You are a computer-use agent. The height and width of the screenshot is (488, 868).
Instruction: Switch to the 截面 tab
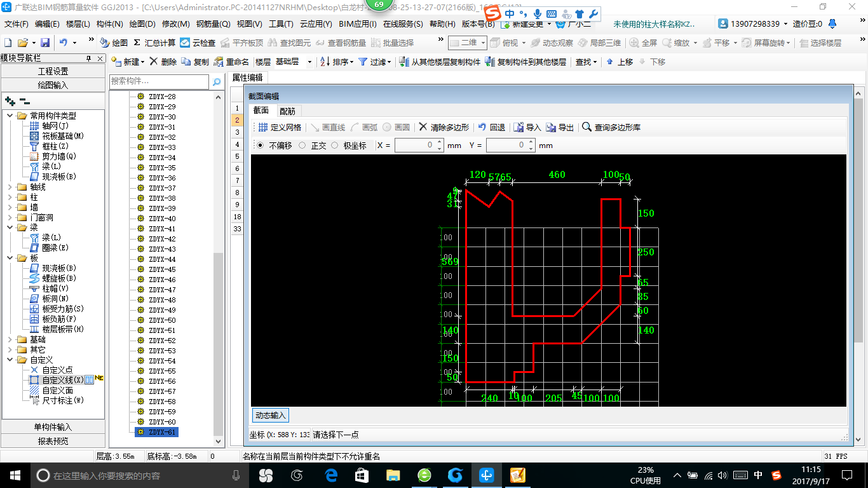261,111
